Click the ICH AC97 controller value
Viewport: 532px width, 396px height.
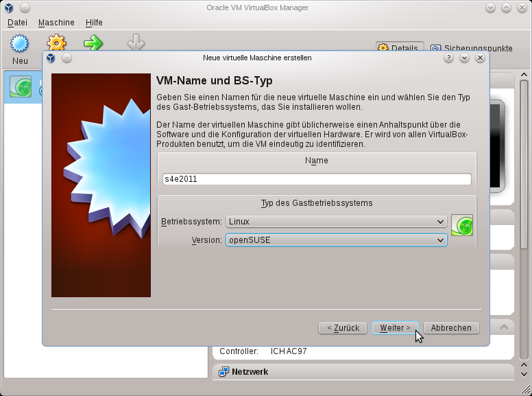coord(289,351)
